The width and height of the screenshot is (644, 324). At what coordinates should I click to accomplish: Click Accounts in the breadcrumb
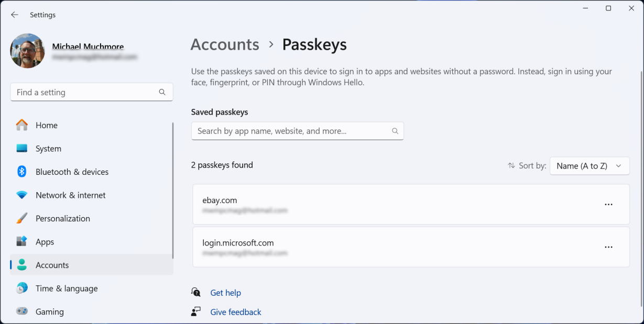(225, 44)
